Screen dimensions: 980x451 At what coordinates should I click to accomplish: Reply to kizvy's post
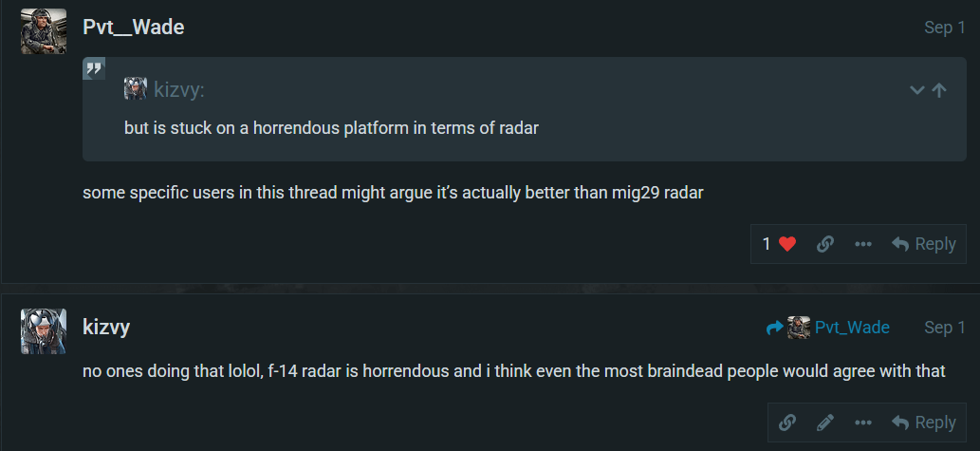click(x=923, y=423)
